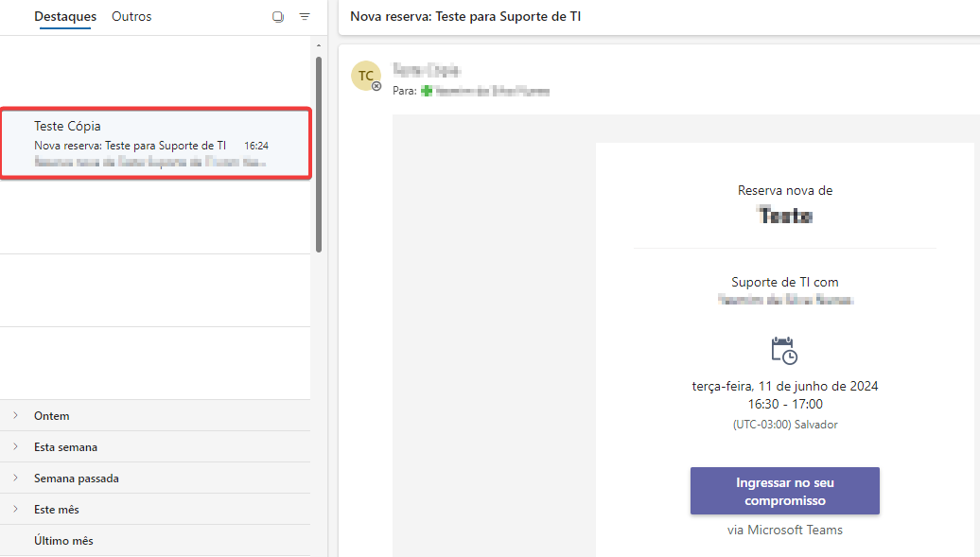The height and width of the screenshot is (557, 980).
Task: Open the filter icon in message list header
Action: coord(305,17)
